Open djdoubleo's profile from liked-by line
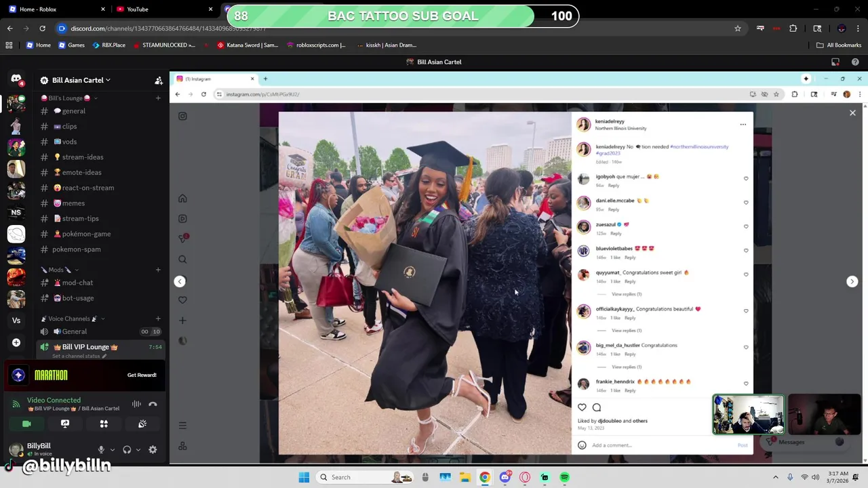The width and height of the screenshot is (868, 488). pos(609,421)
